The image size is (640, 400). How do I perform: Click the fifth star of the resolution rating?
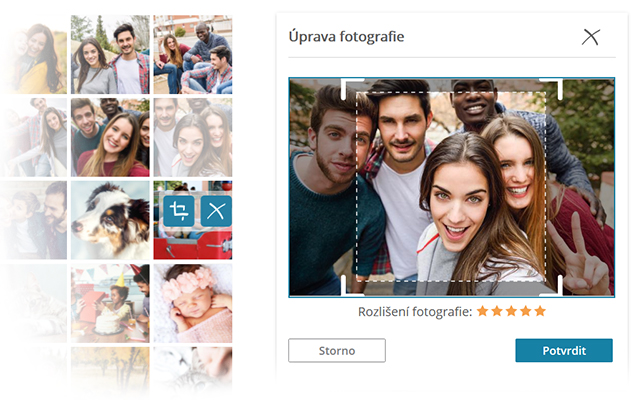pos(540,312)
